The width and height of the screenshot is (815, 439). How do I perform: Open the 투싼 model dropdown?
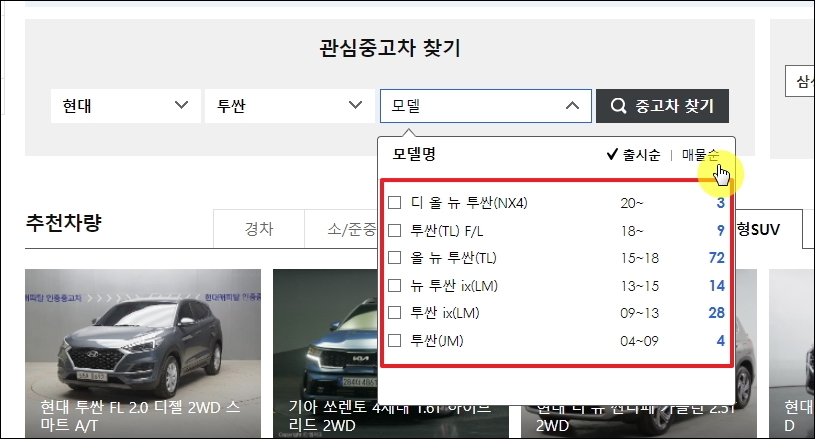[x=290, y=106]
